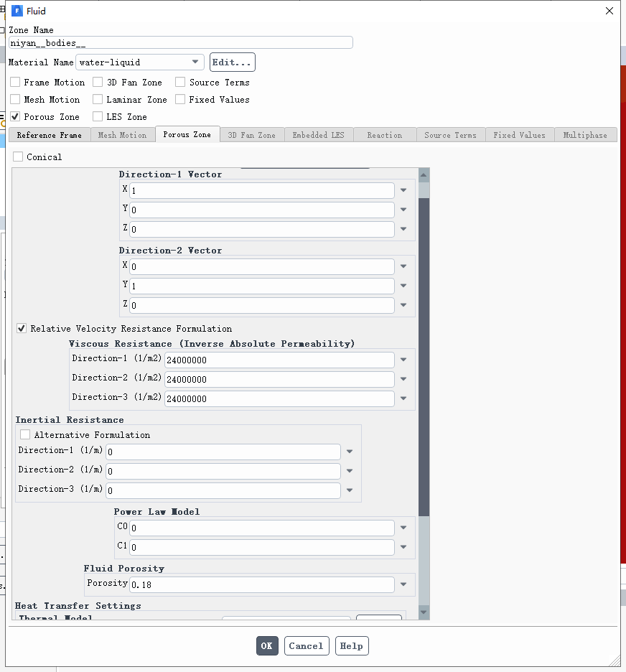Open Viscous Resistance Direction-3 dropdown arrow

[x=403, y=398]
